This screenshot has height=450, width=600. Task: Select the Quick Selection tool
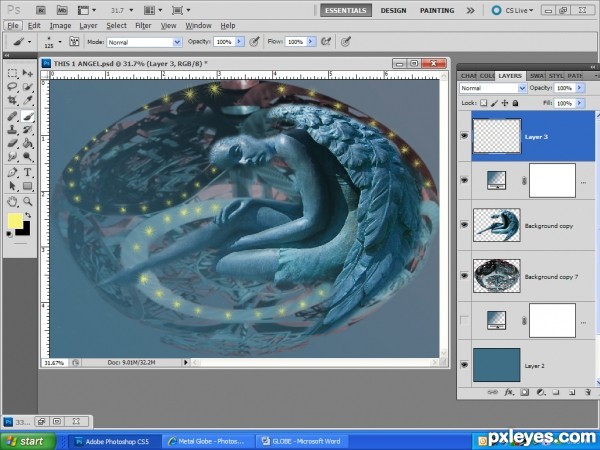click(x=27, y=86)
